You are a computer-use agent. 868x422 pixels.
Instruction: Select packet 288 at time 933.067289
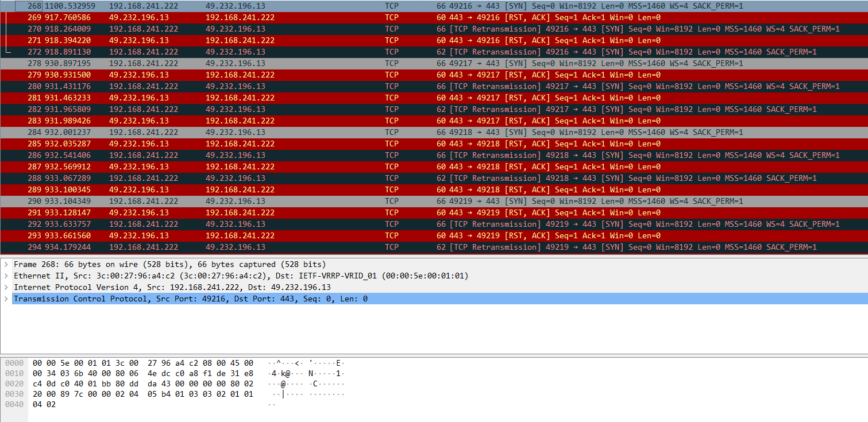pyautogui.click(x=434, y=178)
